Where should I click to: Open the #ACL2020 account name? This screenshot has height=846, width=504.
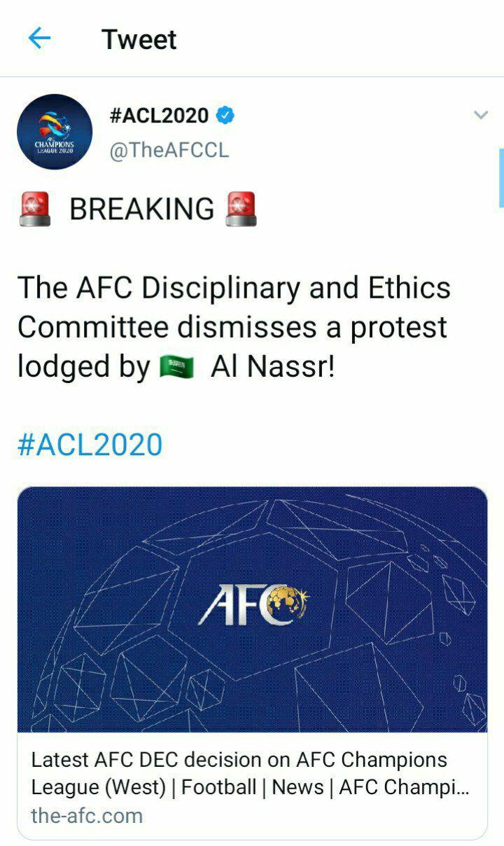(159, 116)
